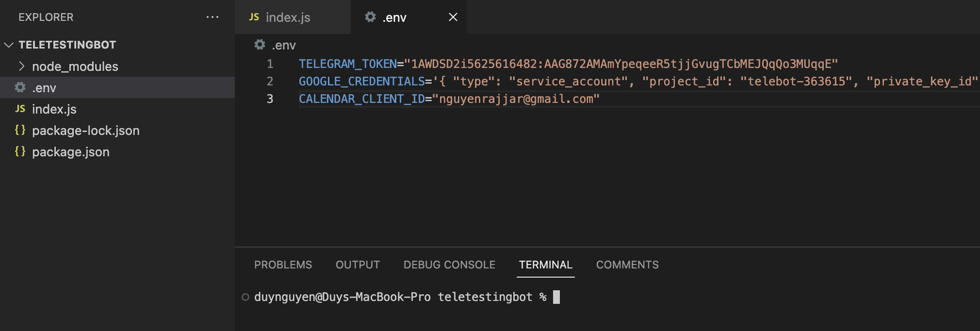Expand the node_modules folder
980x331 pixels.
(22, 66)
